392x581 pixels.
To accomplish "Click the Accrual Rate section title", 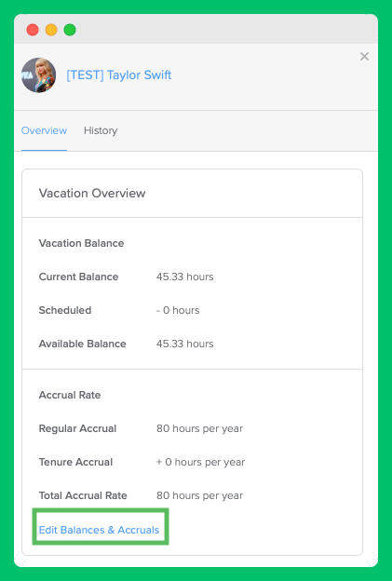I will 70,395.
